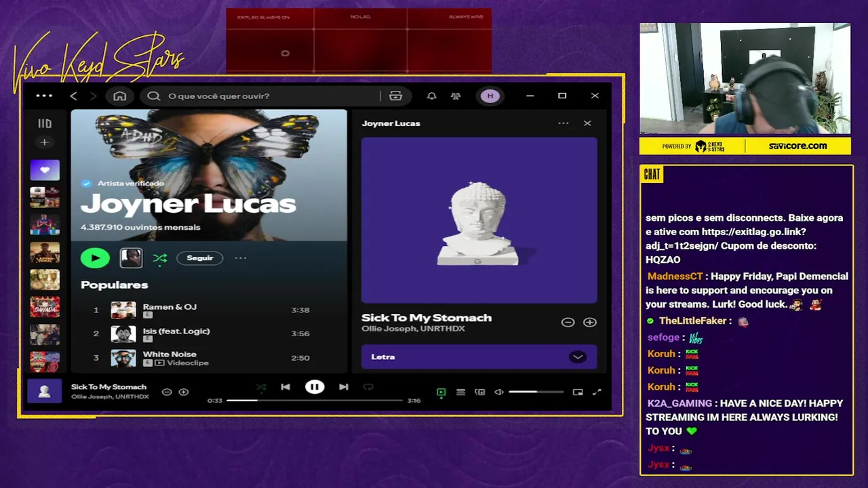868x488 pixels.
Task: Click the Ramen & OJ album thumbnail
Action: pyautogui.click(x=123, y=310)
